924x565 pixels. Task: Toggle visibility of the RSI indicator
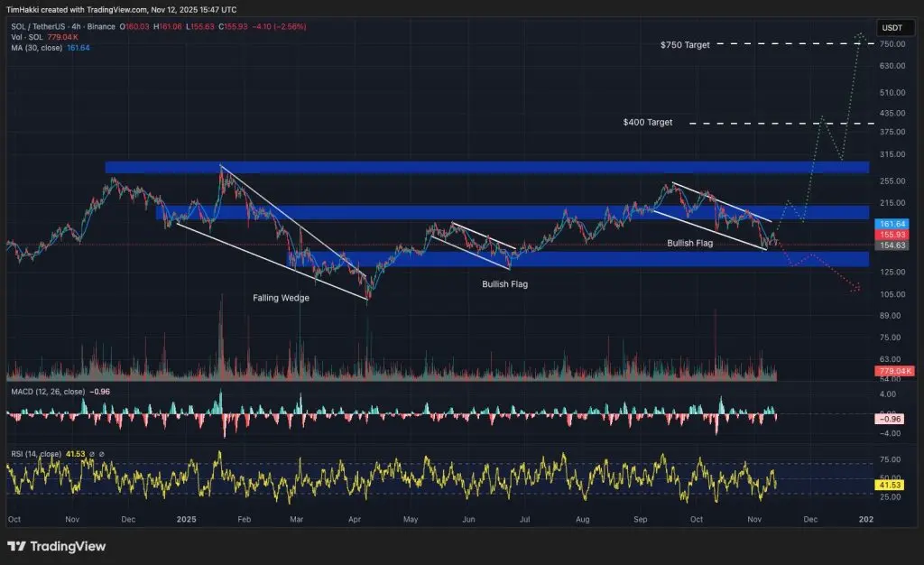[x=90, y=452]
